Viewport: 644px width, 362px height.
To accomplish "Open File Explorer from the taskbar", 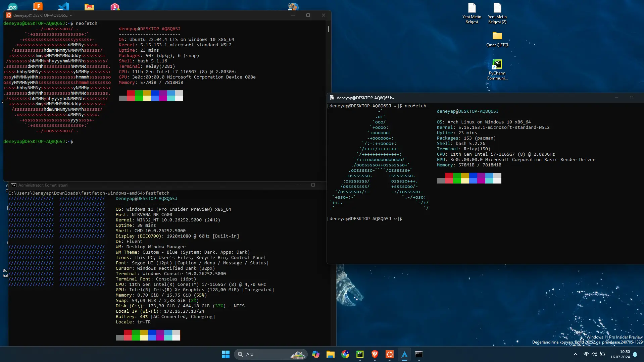I will pos(330,354).
